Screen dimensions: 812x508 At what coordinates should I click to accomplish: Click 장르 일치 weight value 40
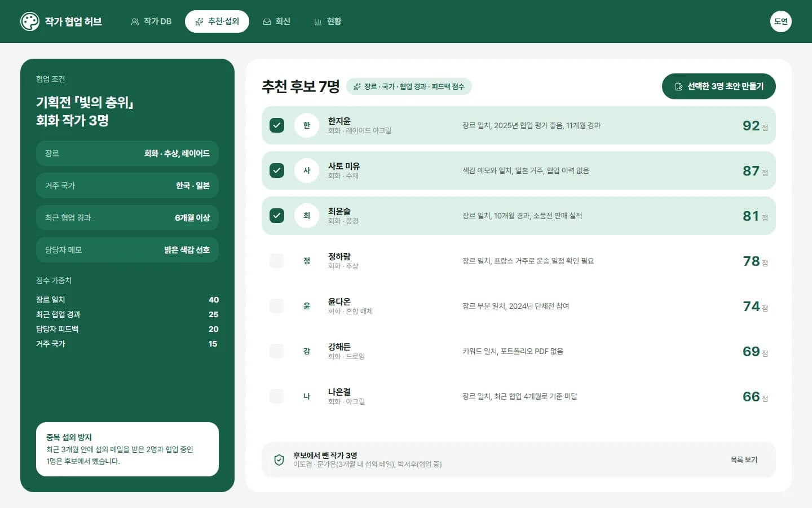pyautogui.click(x=214, y=300)
